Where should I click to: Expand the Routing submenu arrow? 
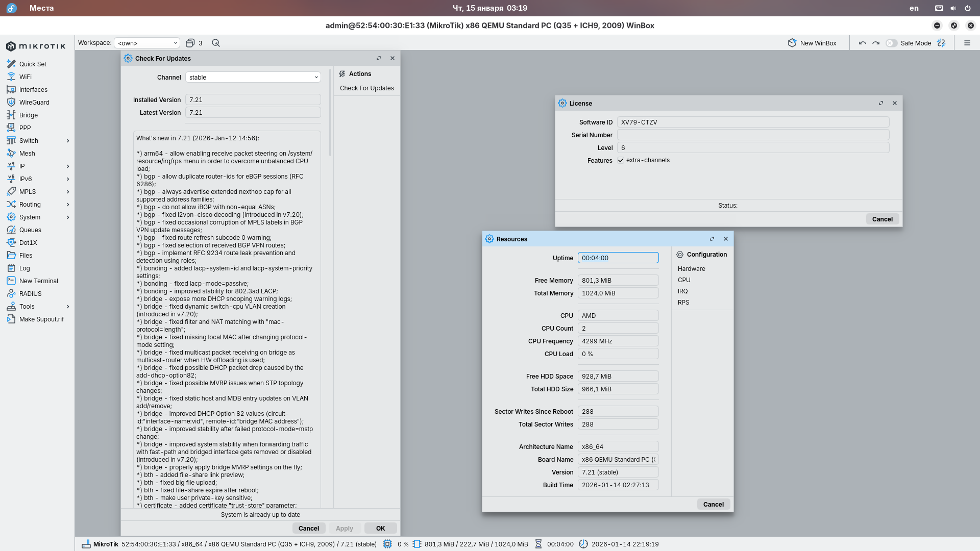(68, 205)
